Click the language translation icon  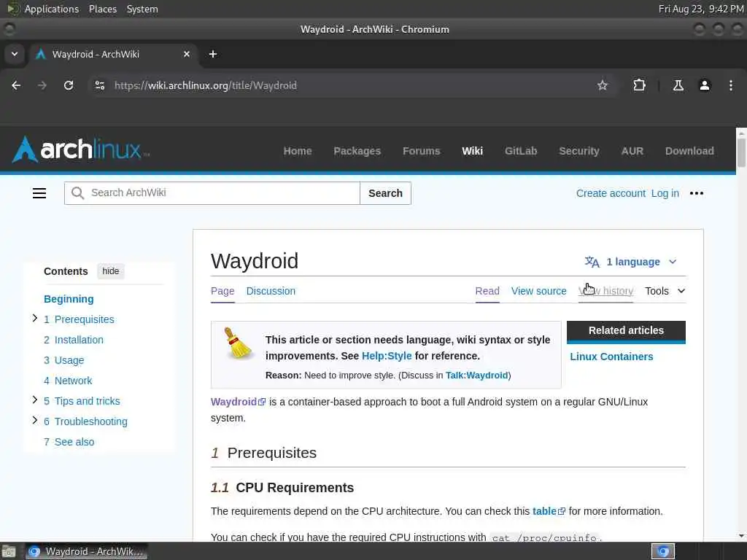592,262
